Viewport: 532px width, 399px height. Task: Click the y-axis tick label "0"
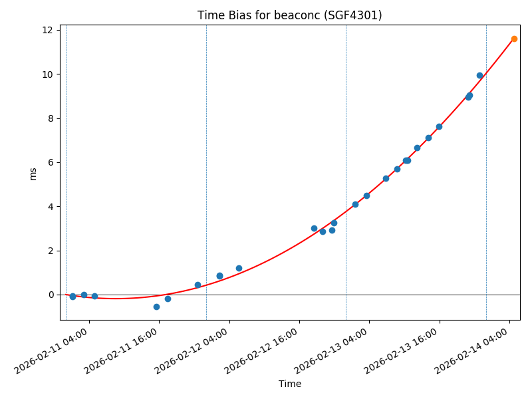[51, 295]
